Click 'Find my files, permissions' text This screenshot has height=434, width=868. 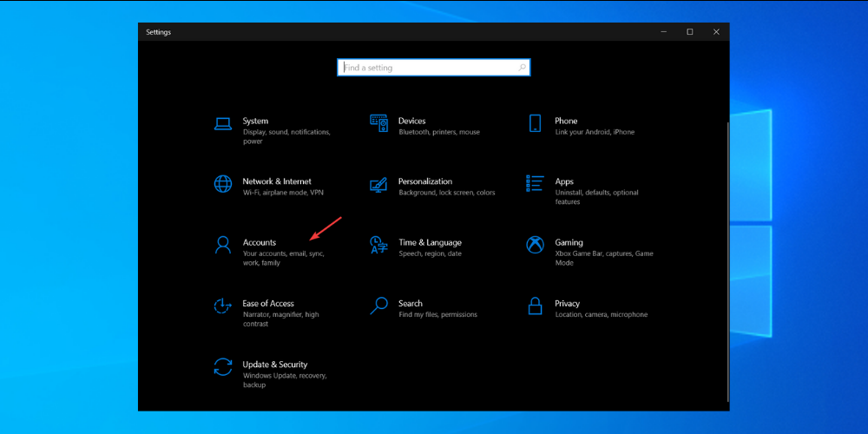coord(437,314)
